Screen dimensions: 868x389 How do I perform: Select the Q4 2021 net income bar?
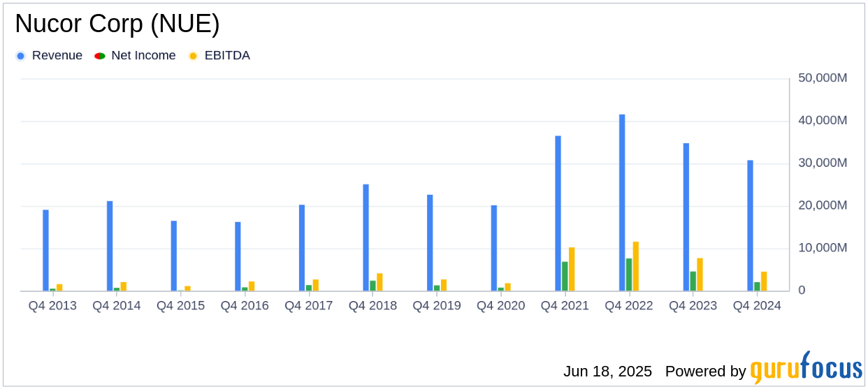tap(565, 277)
